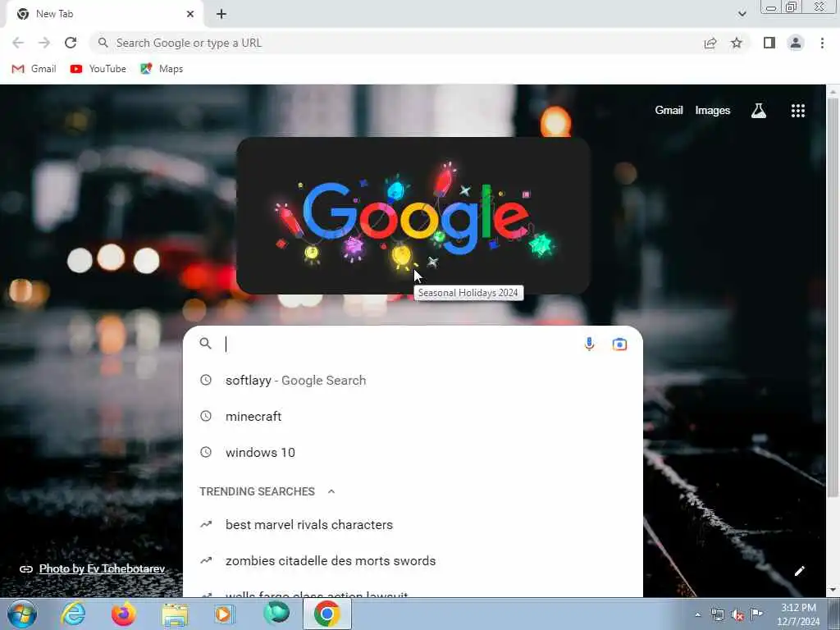The height and width of the screenshot is (630, 840).
Task: Open the YouTube bookmark
Action: click(x=98, y=69)
